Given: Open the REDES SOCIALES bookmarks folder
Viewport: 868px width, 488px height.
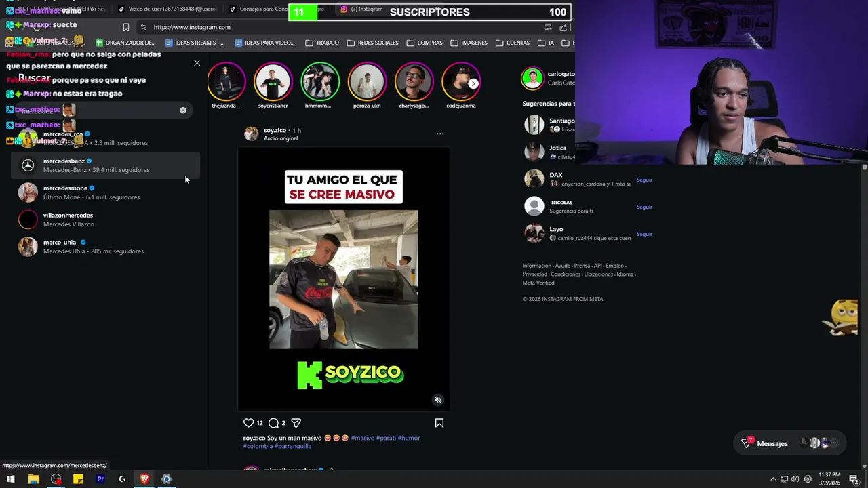Looking at the screenshot, I should [x=373, y=43].
